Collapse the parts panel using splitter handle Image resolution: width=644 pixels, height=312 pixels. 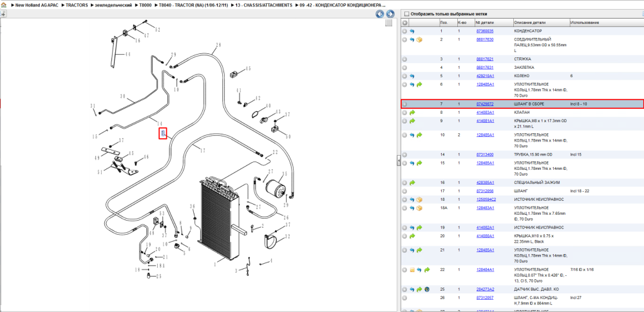point(399,161)
